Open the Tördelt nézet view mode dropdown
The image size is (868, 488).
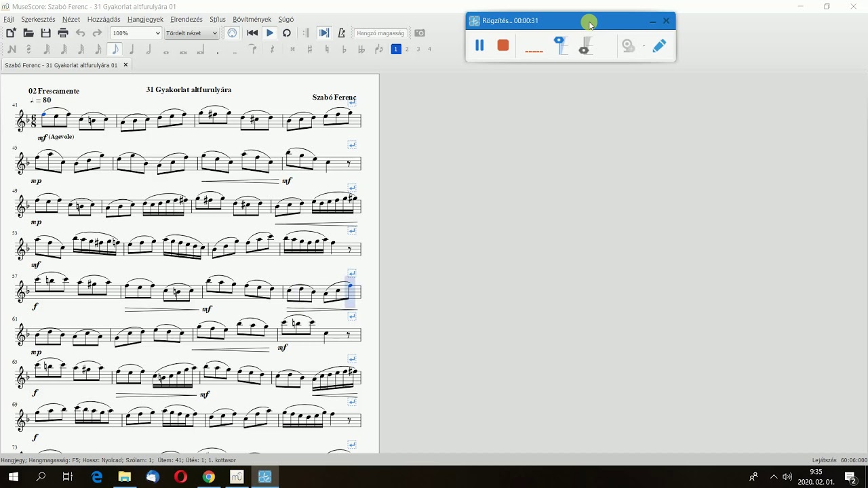pyautogui.click(x=192, y=33)
